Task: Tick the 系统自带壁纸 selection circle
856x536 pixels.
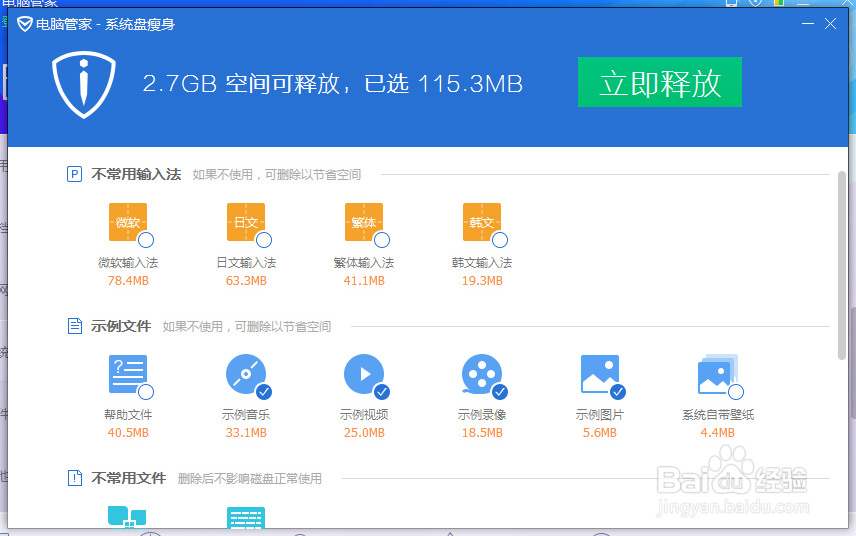Action: click(735, 392)
